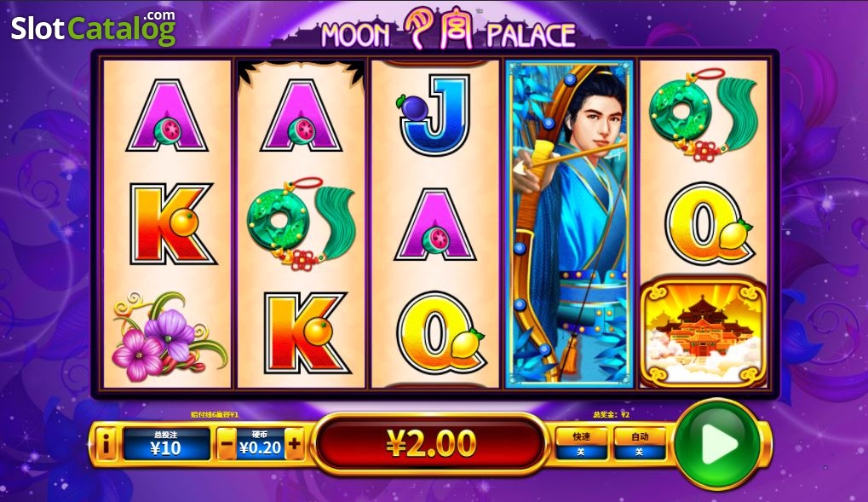Select the ¥0.20 coin value field

point(260,444)
